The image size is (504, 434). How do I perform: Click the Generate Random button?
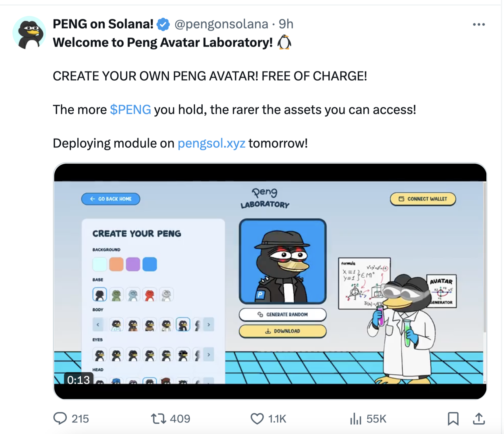pyautogui.click(x=282, y=314)
